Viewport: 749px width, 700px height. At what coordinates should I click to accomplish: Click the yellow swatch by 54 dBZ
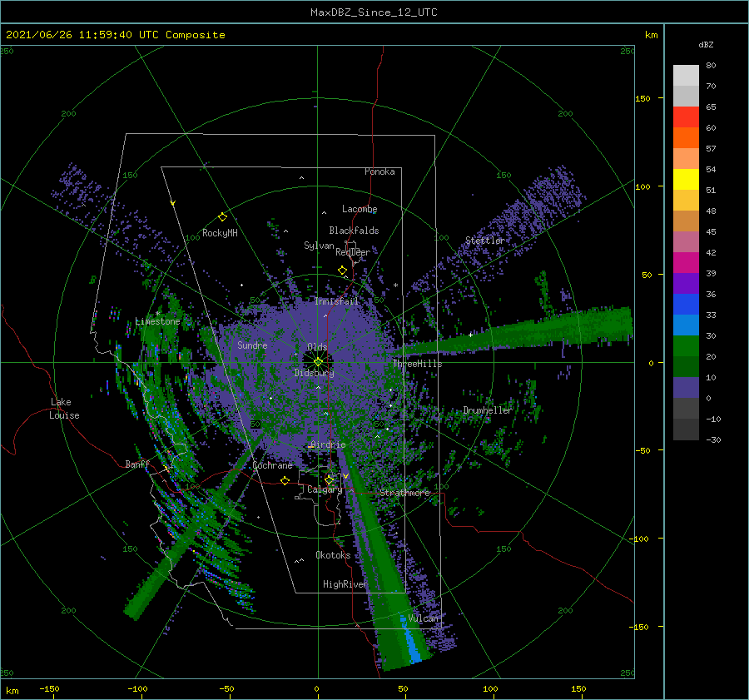click(x=686, y=179)
